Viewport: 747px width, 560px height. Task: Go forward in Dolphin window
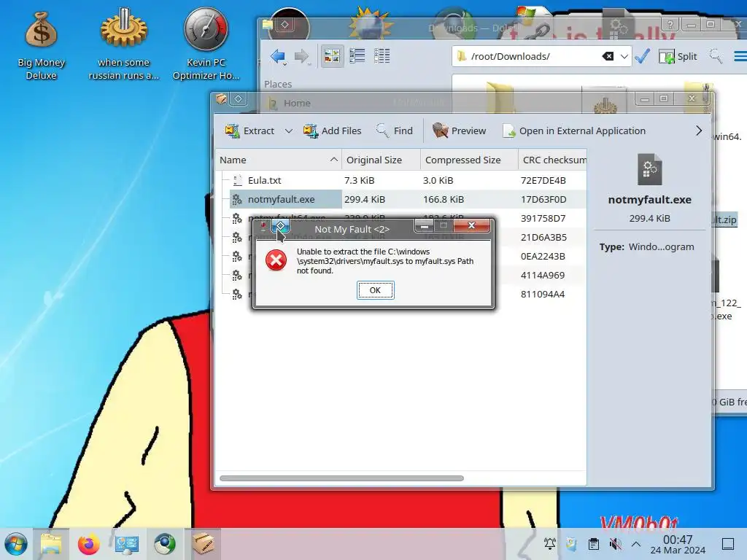point(301,57)
